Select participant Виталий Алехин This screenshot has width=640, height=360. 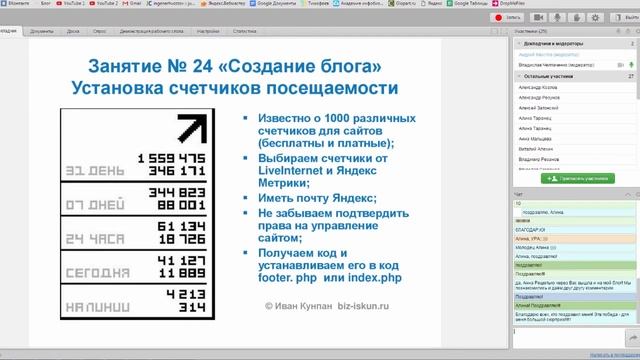pos(536,149)
